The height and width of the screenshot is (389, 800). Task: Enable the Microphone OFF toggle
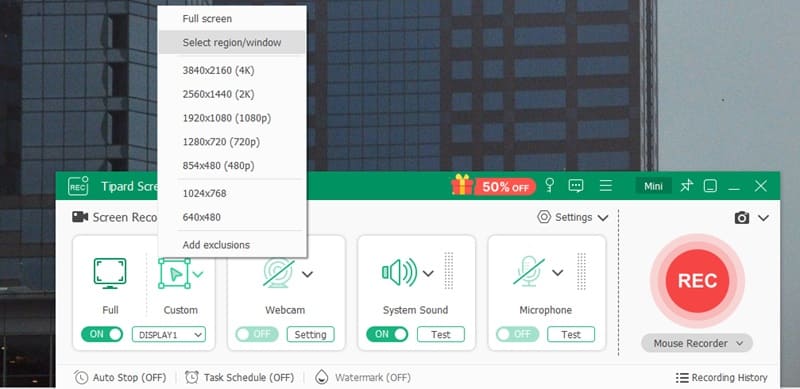point(517,334)
